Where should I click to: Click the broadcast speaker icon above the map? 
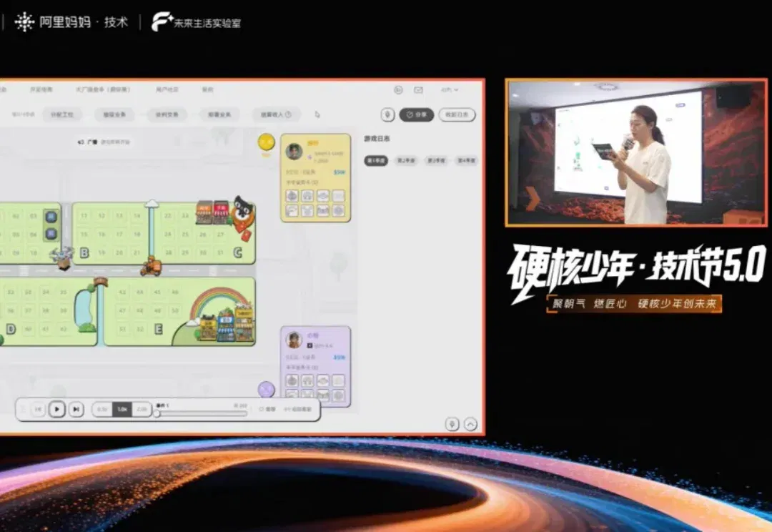tap(81, 142)
